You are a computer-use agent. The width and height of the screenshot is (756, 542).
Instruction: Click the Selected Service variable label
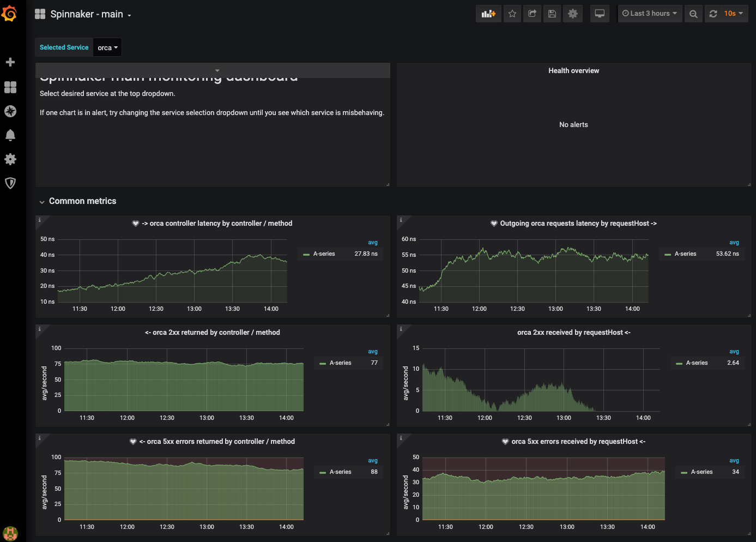click(64, 47)
